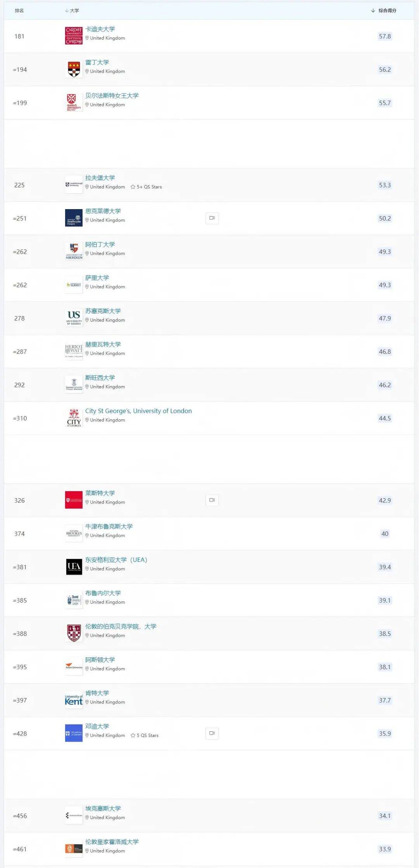419x868 pixels.
Task: Click the video icon for 莱斯特大学
Action: pyautogui.click(x=212, y=500)
